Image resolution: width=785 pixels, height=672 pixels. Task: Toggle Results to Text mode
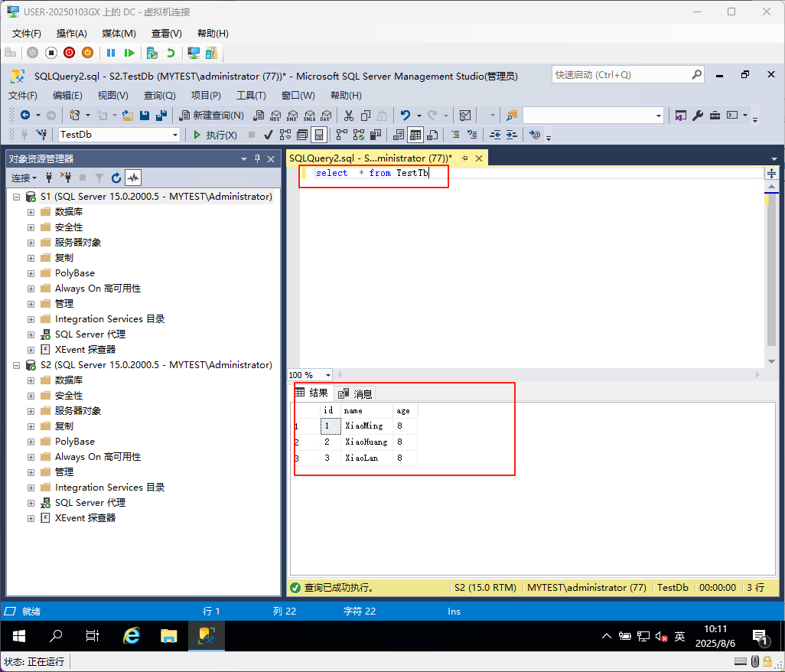click(x=399, y=134)
